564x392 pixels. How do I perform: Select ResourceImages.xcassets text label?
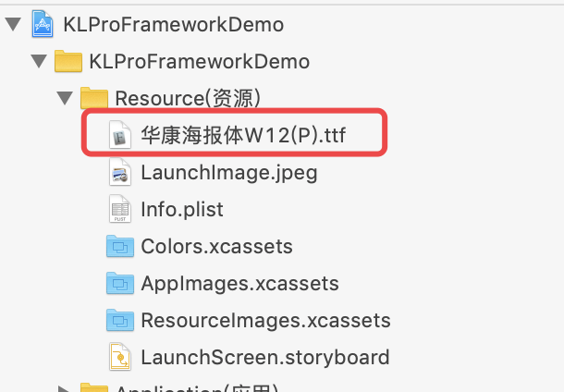(x=265, y=320)
